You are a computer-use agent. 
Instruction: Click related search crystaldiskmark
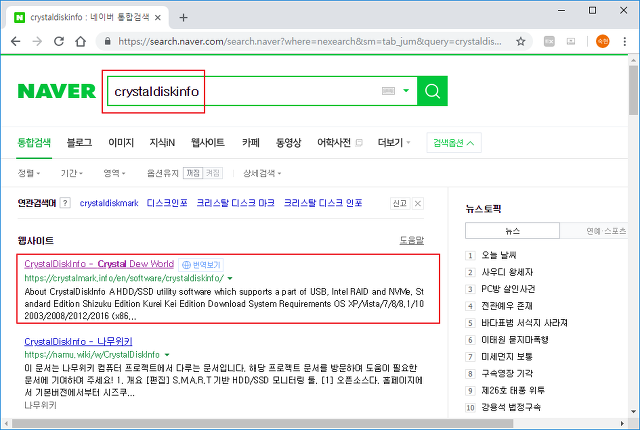pos(109,203)
